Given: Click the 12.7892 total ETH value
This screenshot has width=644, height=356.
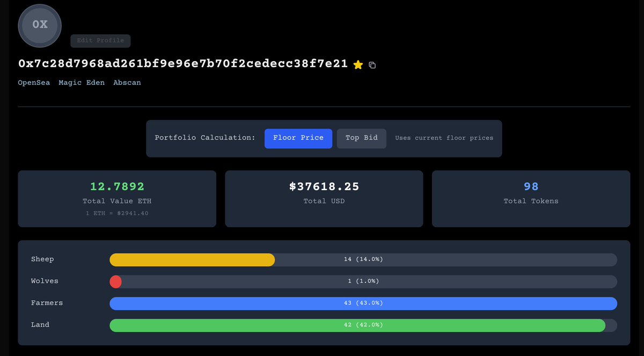Looking at the screenshot, I should [x=117, y=186].
